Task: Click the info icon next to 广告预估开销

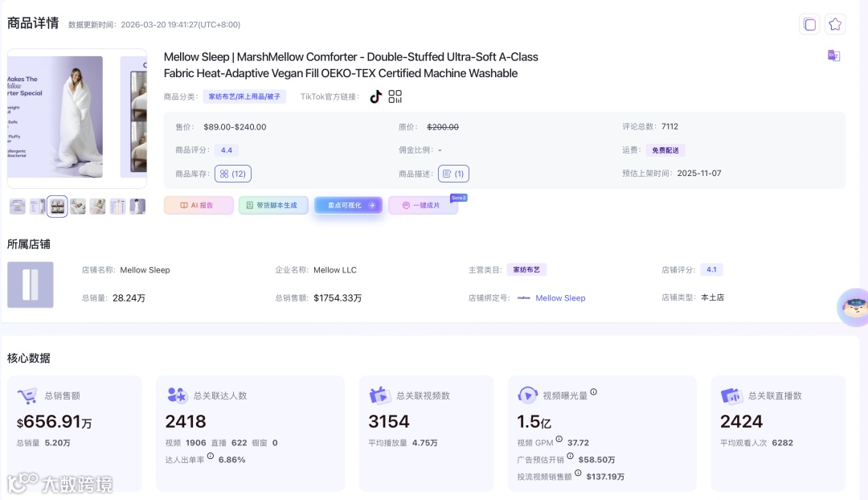Action: [x=570, y=457]
